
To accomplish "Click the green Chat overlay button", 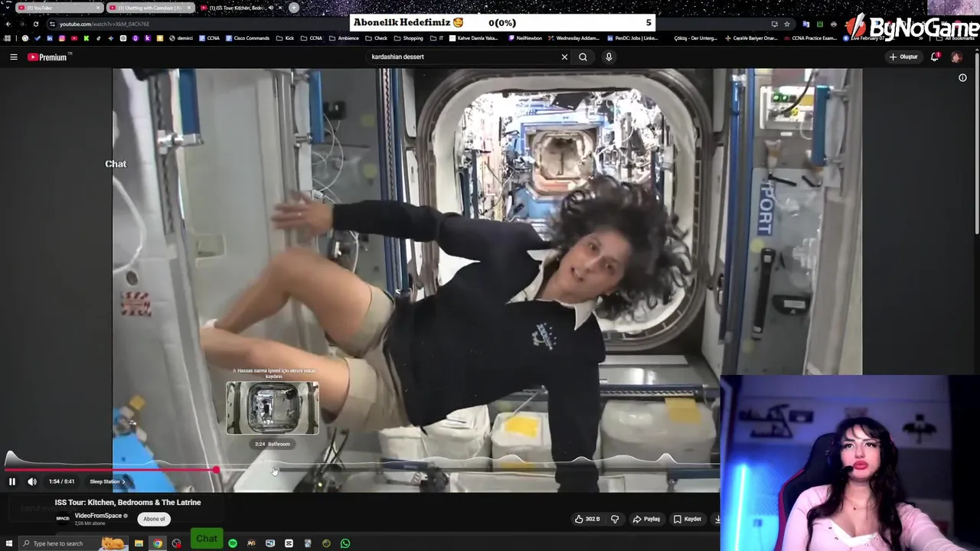I will 207,539.
